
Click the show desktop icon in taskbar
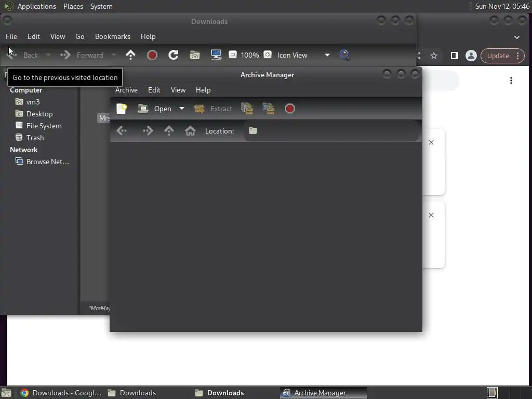point(6,393)
